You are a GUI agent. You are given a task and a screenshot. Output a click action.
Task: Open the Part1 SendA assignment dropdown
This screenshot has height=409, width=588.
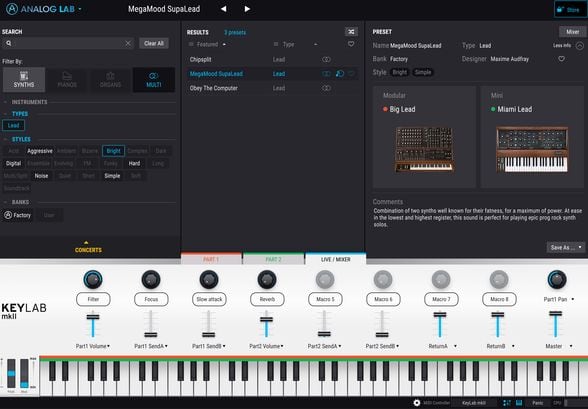point(166,346)
